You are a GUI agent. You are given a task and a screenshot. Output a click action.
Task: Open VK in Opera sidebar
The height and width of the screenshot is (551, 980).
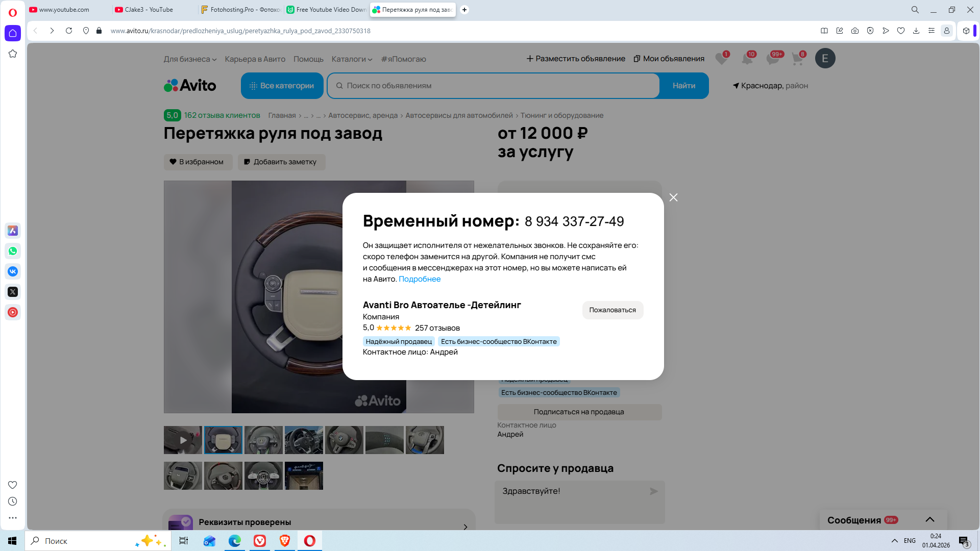(x=13, y=271)
